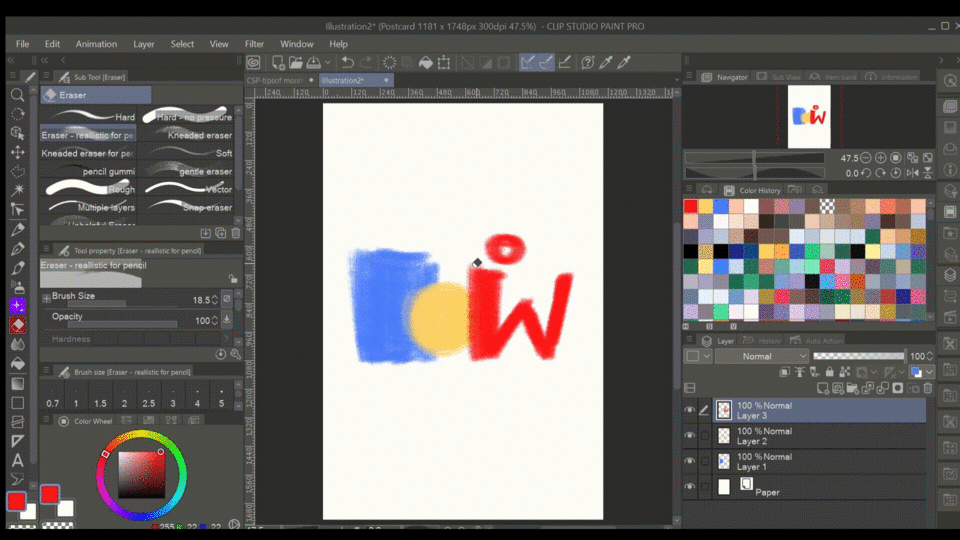Open the Window menu
Screen dimensions: 960x540
tap(296, 44)
